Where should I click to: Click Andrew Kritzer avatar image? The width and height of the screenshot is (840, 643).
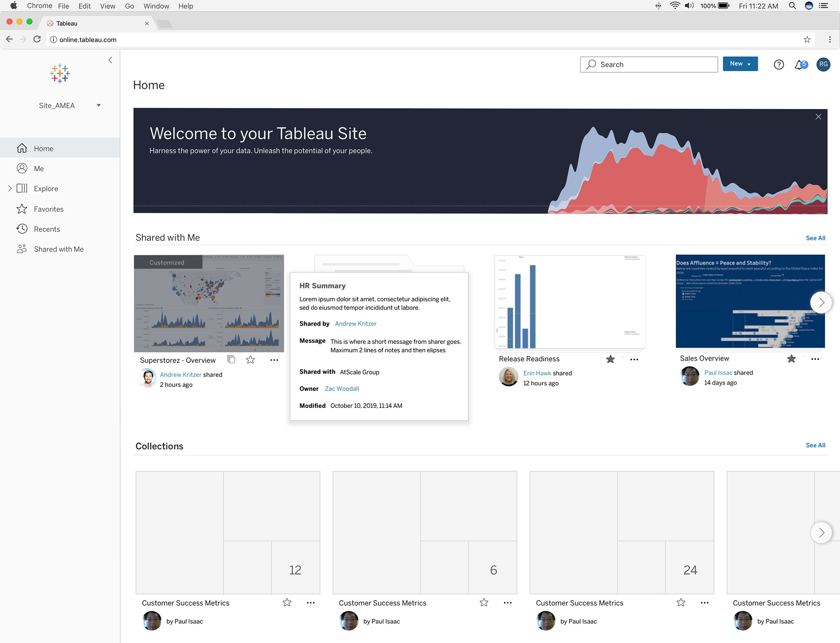148,379
